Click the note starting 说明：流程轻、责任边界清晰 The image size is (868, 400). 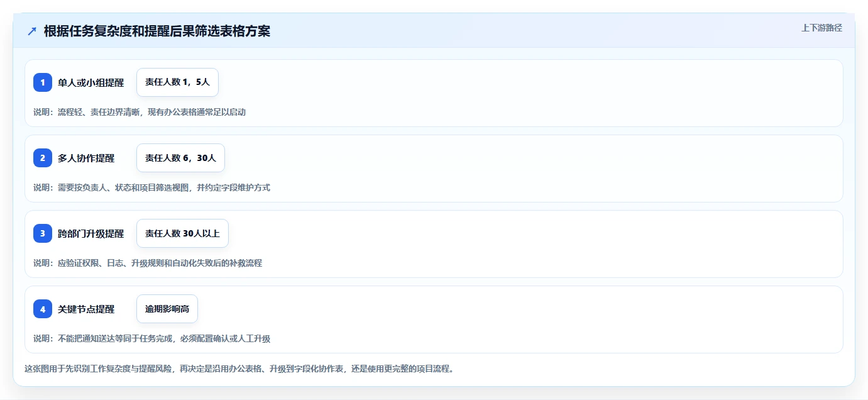click(x=140, y=112)
